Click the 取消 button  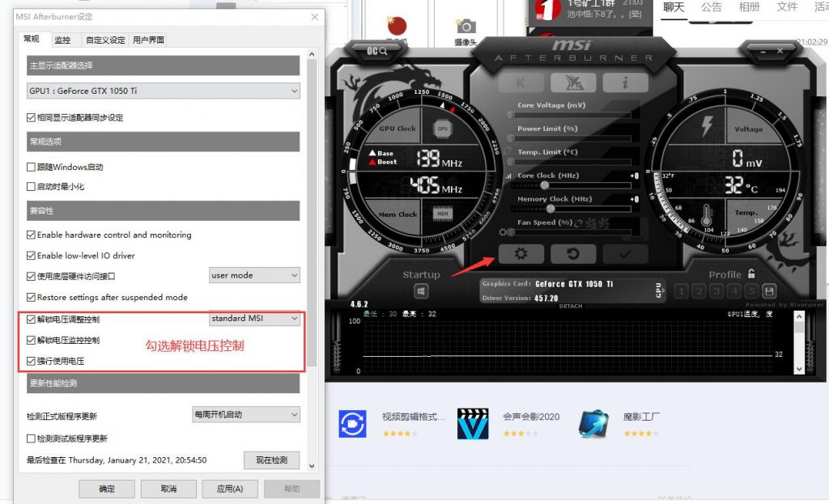[168, 489]
